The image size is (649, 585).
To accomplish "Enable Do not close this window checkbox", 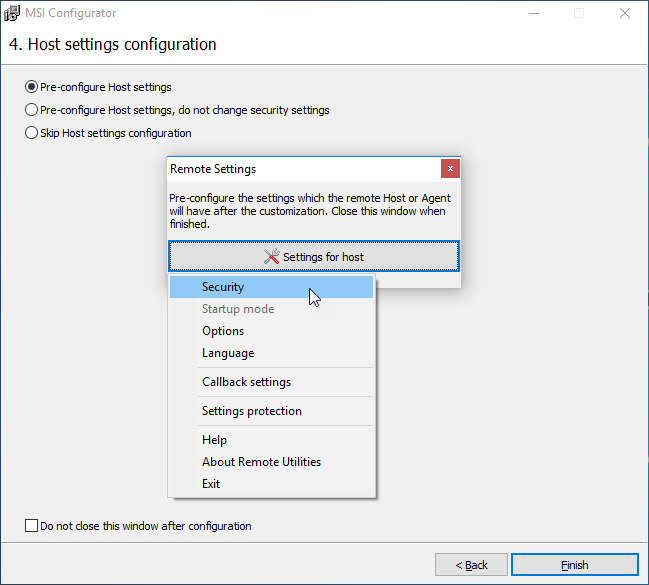I will 31,526.
